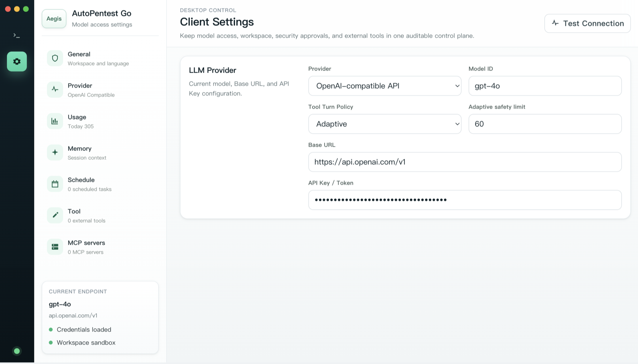
Task: Open the General settings section
Action: pos(100,58)
